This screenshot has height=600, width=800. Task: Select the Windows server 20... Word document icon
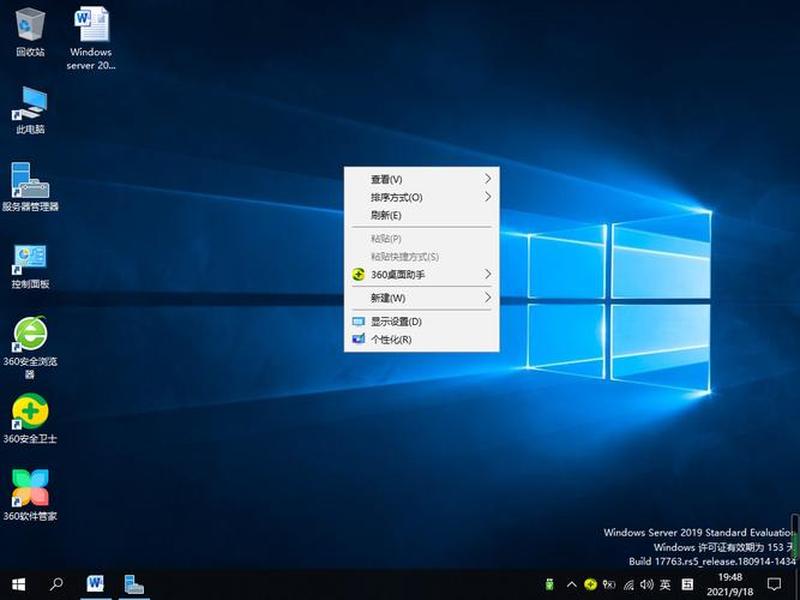coord(91,38)
